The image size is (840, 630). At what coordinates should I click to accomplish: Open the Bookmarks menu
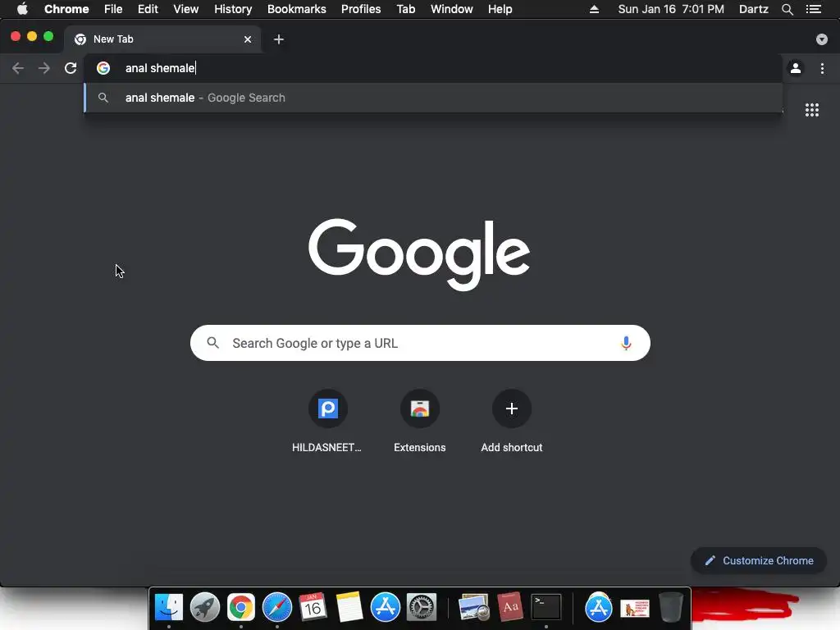tap(296, 9)
